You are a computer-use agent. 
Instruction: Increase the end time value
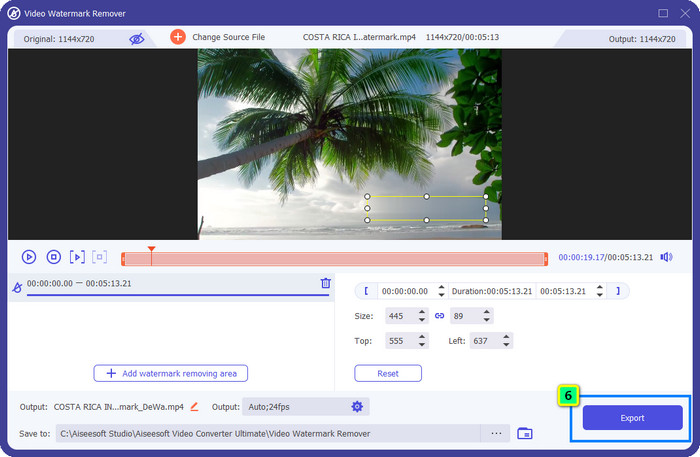[600, 287]
